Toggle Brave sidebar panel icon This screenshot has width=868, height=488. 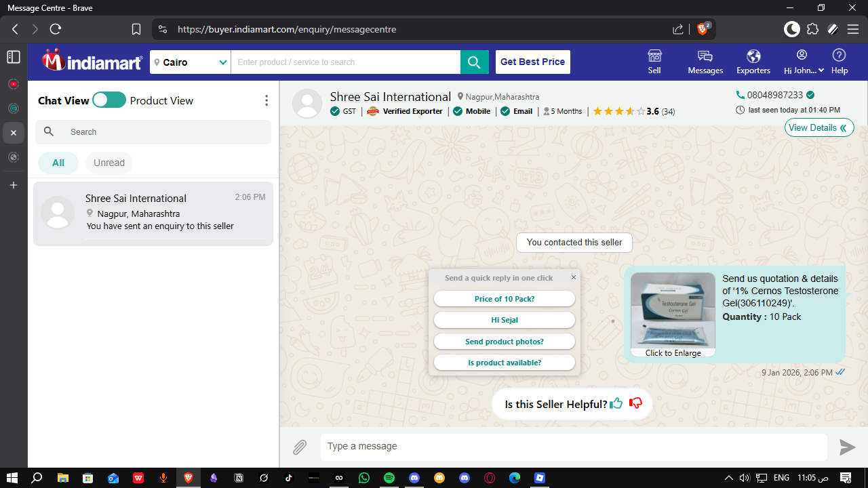pos(13,57)
